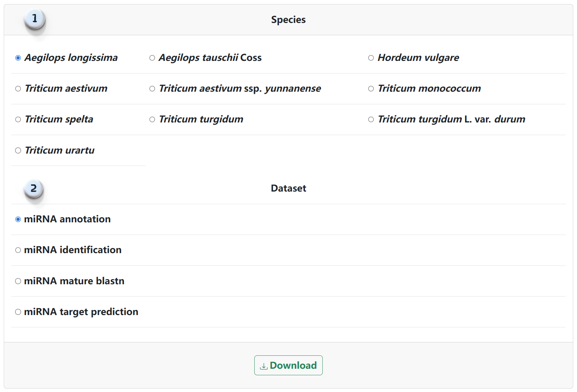Choose Triticum turgidum species

[152, 119]
